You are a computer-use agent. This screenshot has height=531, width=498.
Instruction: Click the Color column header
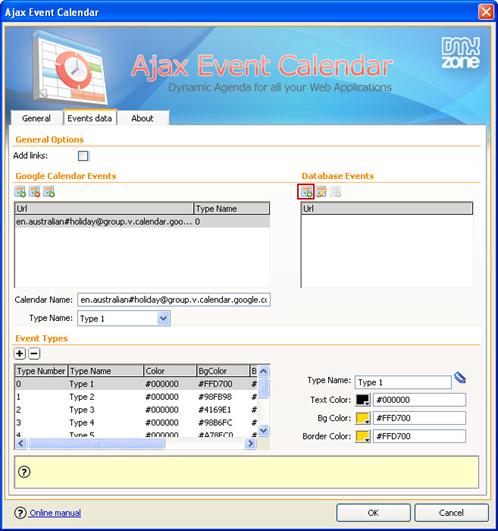[x=170, y=371]
